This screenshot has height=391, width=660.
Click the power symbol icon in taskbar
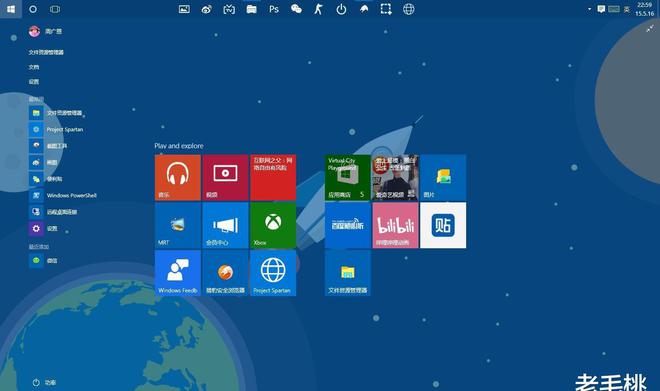pyautogui.click(x=341, y=9)
